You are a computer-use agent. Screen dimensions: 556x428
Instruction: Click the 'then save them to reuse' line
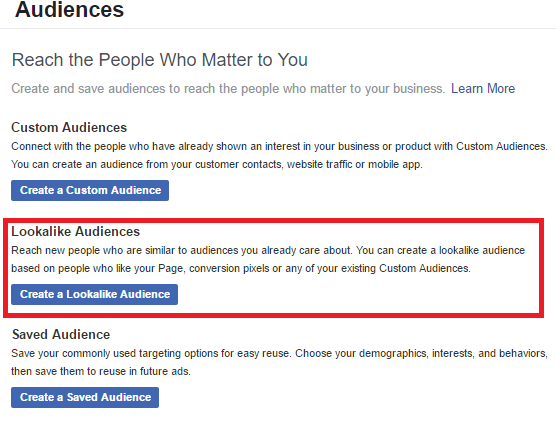101,371
